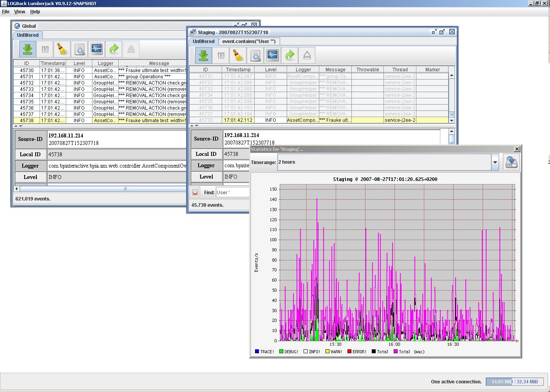The width and height of the screenshot is (550, 392).
Task: Click the eject icon in Staging toolbar
Action: [307, 56]
